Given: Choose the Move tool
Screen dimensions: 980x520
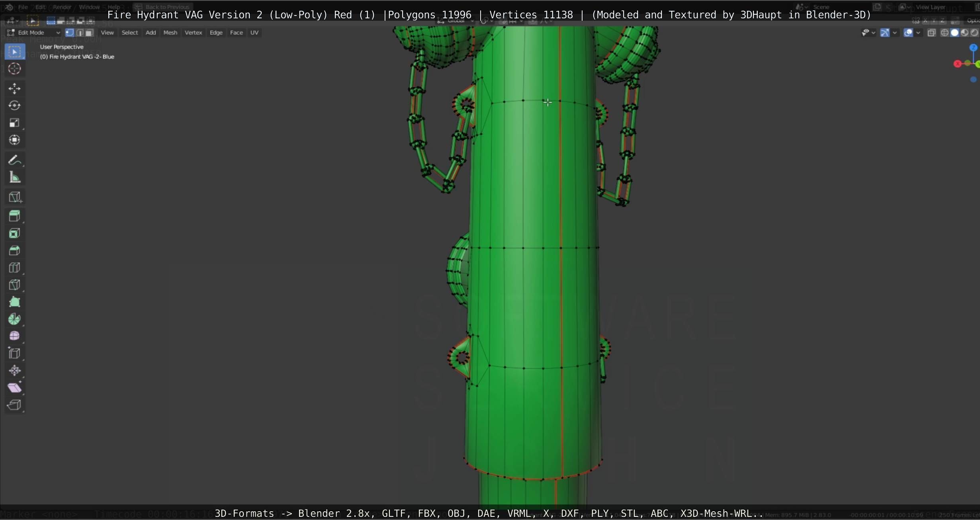Looking at the screenshot, I should pos(15,88).
